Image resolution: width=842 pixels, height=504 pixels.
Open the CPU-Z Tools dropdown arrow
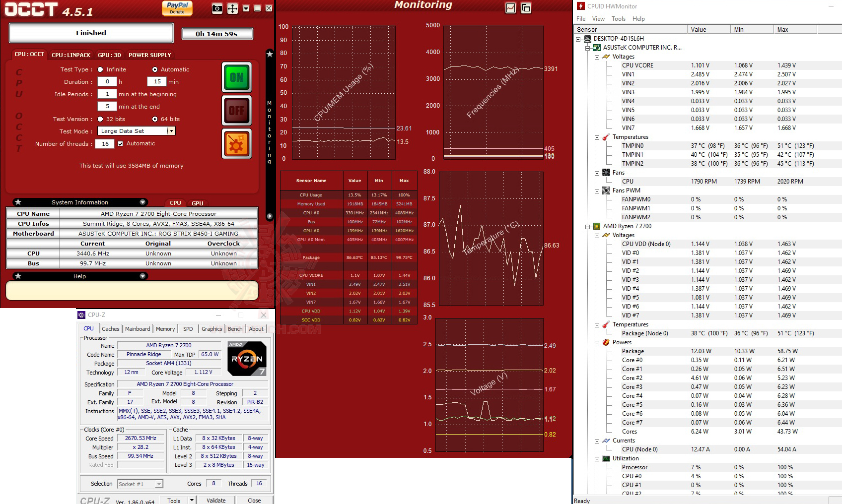(192, 500)
